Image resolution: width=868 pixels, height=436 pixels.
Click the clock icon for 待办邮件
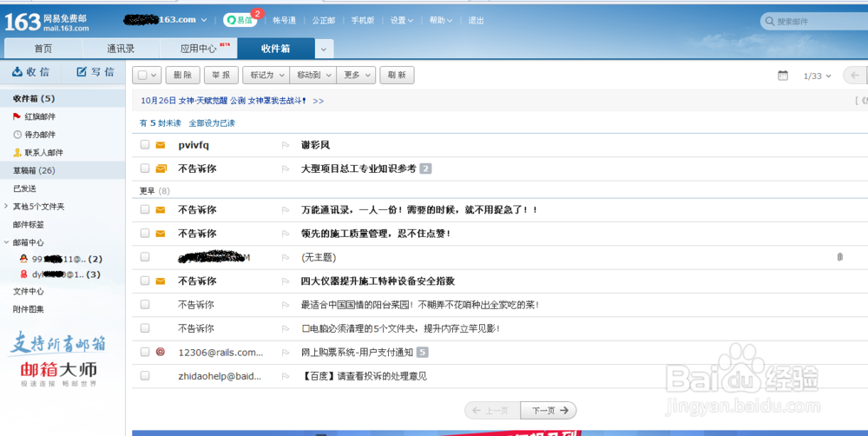tap(17, 135)
